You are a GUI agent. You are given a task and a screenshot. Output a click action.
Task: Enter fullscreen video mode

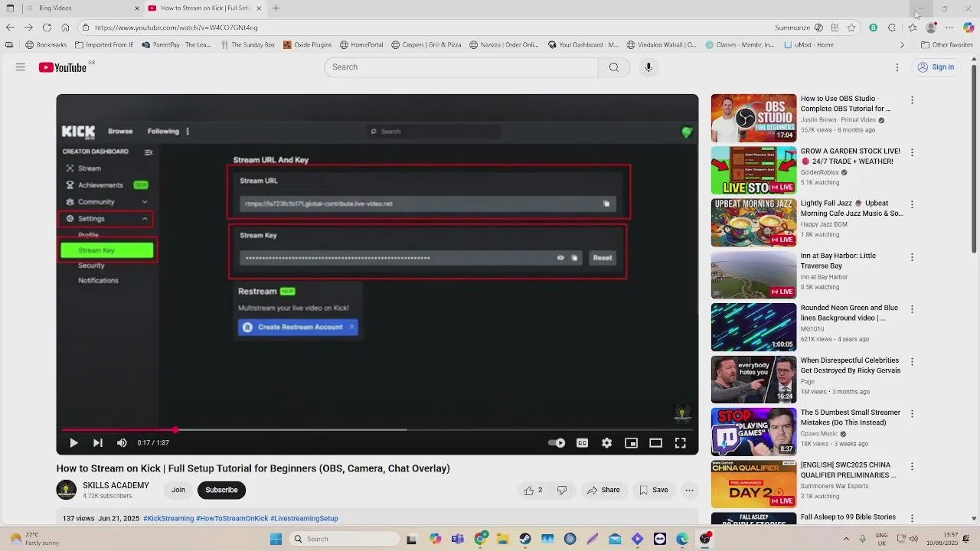click(680, 442)
